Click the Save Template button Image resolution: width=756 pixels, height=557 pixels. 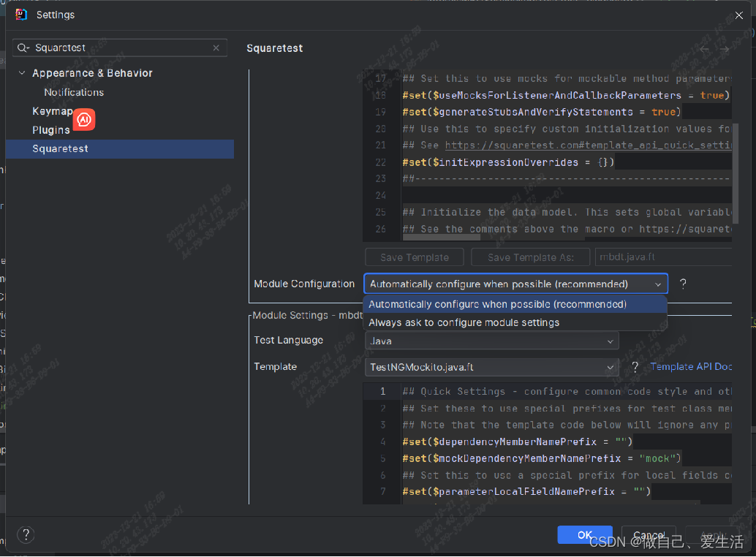coord(414,257)
